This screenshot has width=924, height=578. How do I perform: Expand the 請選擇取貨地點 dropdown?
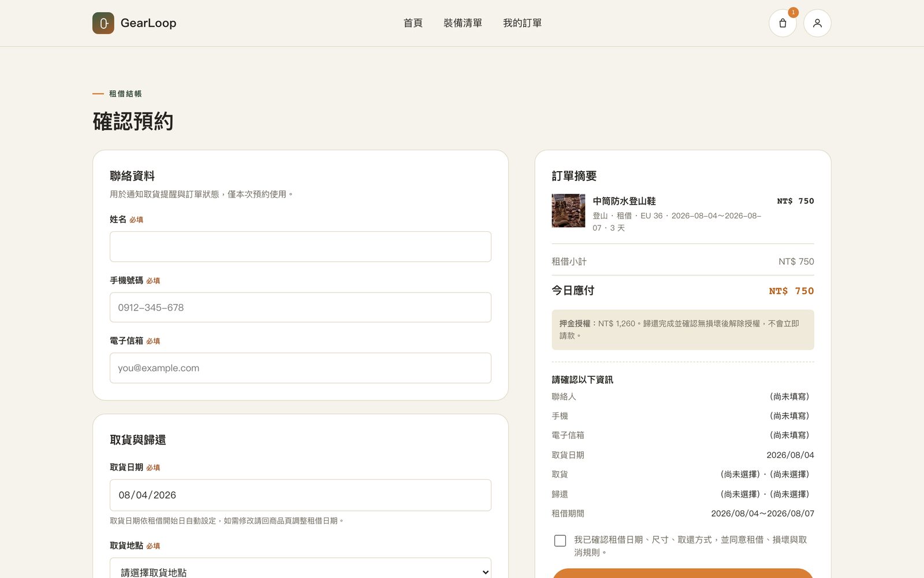click(300, 568)
